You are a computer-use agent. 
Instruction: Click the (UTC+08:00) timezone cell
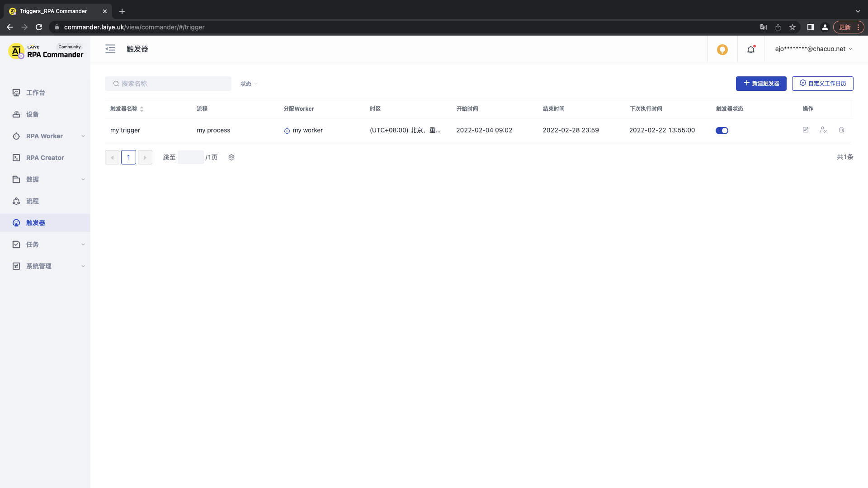click(405, 130)
